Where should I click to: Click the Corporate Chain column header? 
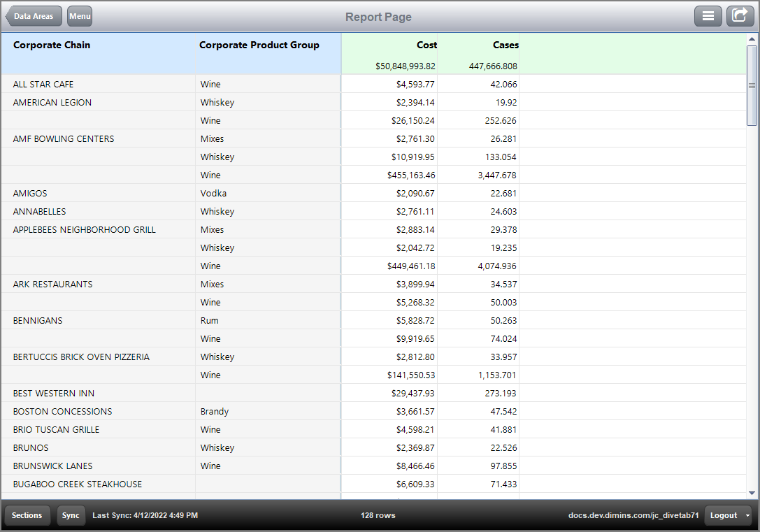pos(52,45)
